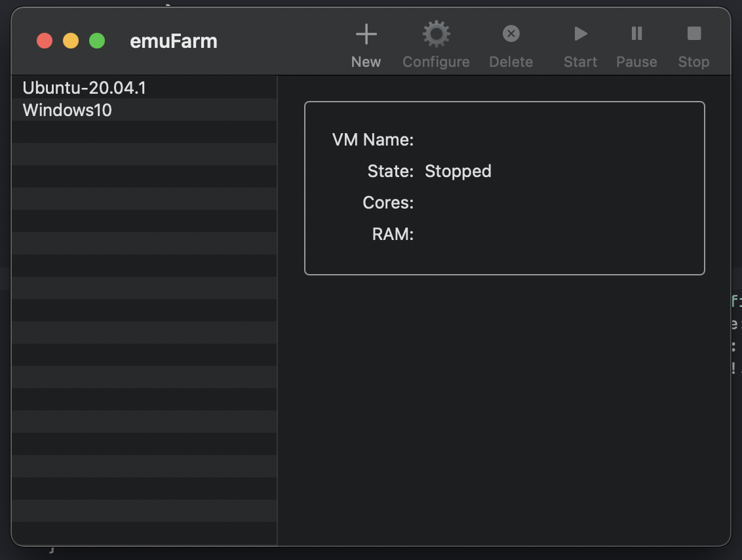Click the "New" text label in toolbar

(x=366, y=62)
